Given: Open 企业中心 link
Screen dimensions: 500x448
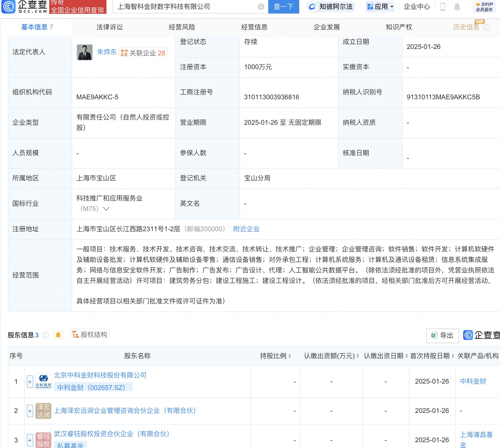Looking at the screenshot, I should 417,7.
